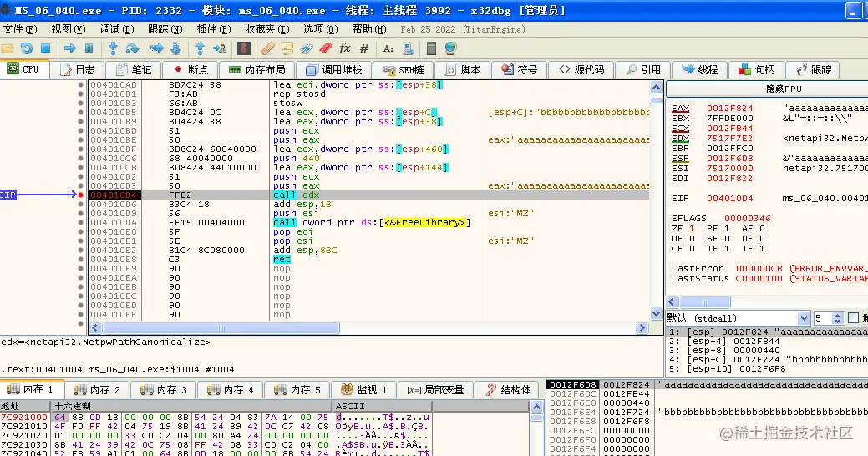Click the Bookmarks red toolbar icon
Screen dimensions: 868x456
[x=326, y=48]
